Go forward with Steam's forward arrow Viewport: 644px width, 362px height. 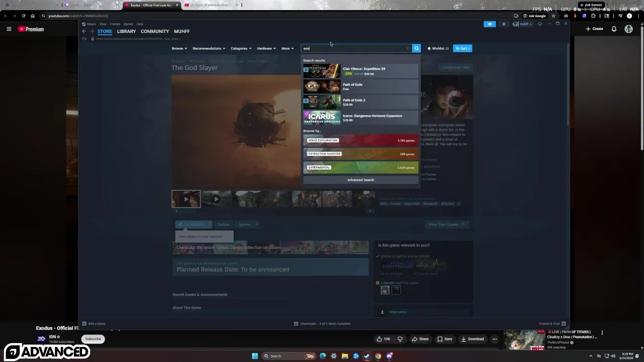[x=92, y=31]
